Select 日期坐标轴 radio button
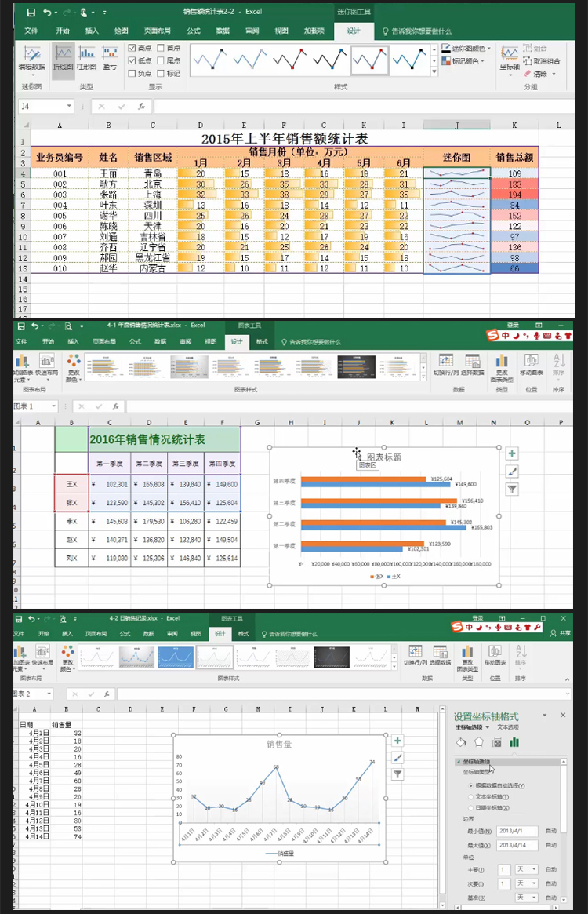 pyautogui.click(x=471, y=808)
